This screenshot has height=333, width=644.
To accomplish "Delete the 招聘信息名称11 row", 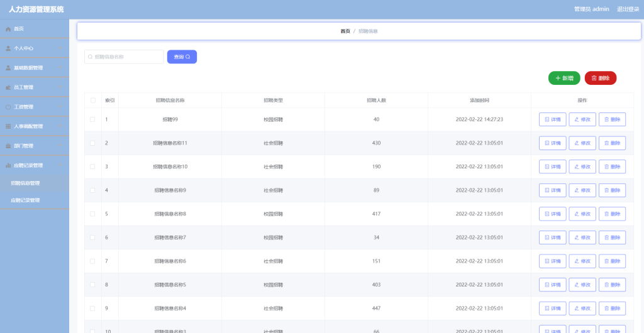I will tap(613, 143).
